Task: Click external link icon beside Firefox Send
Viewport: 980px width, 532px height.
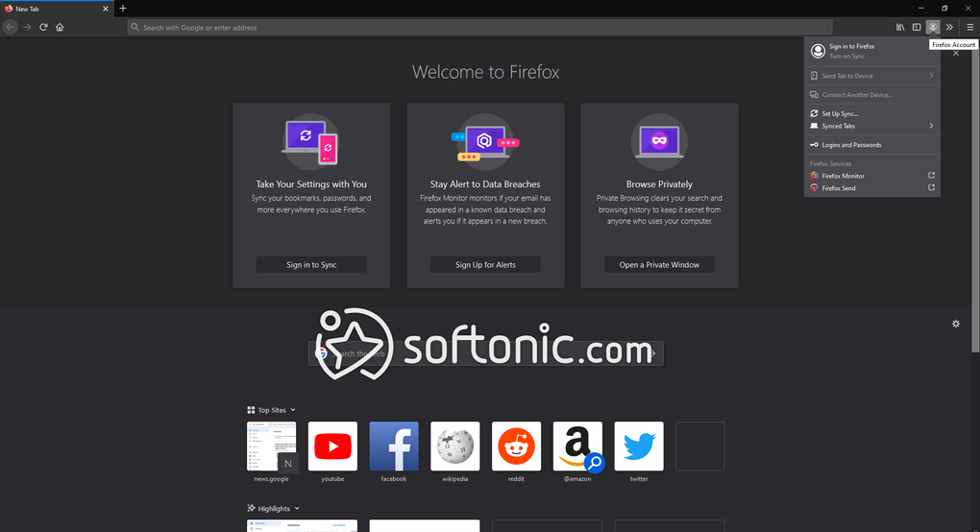Action: [x=931, y=187]
